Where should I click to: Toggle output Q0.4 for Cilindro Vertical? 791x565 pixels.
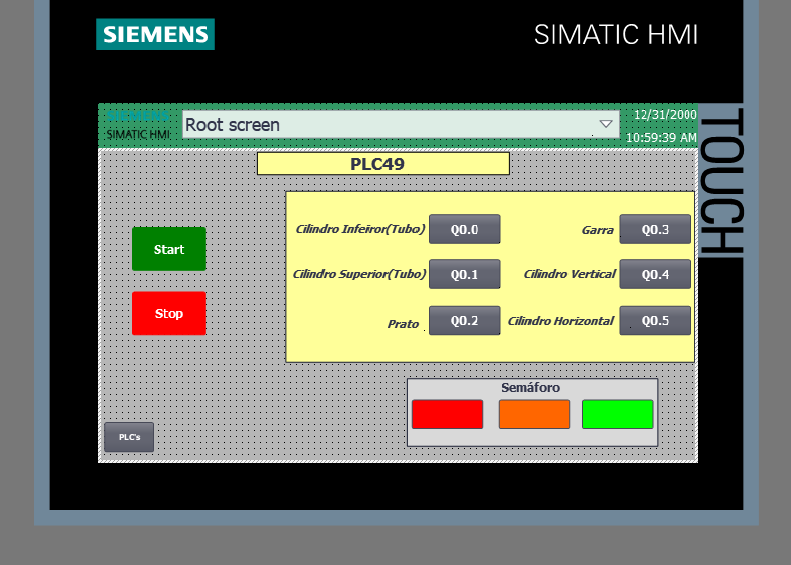655,274
